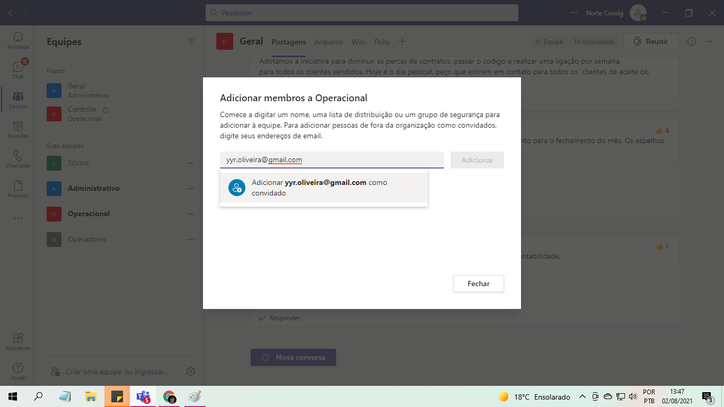This screenshot has width=724, height=407.
Task: Click the disabled Adicionar button
Action: click(x=477, y=160)
